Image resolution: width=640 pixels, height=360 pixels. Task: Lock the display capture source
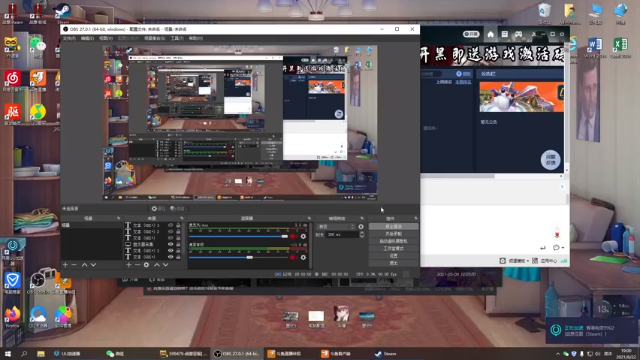coord(178,244)
